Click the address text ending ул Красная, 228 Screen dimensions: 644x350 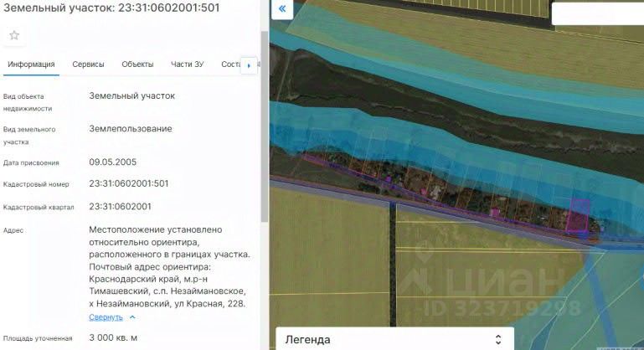coord(170,266)
